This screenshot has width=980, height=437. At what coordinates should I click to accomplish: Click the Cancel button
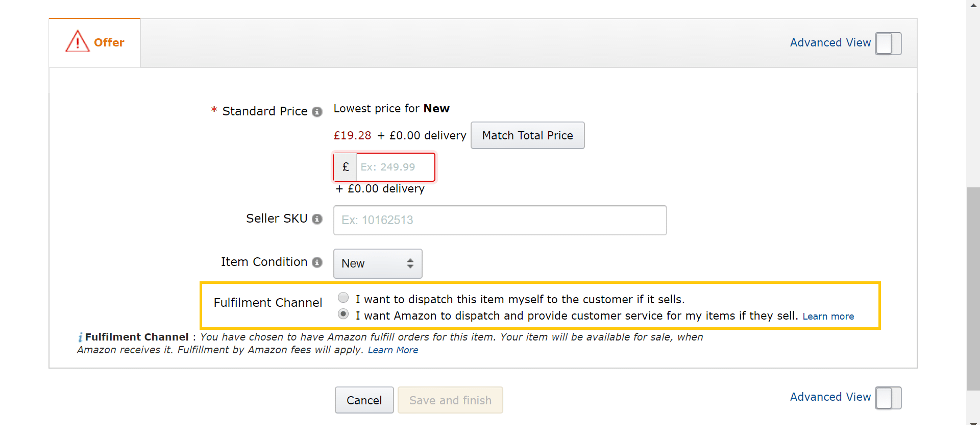(x=364, y=400)
